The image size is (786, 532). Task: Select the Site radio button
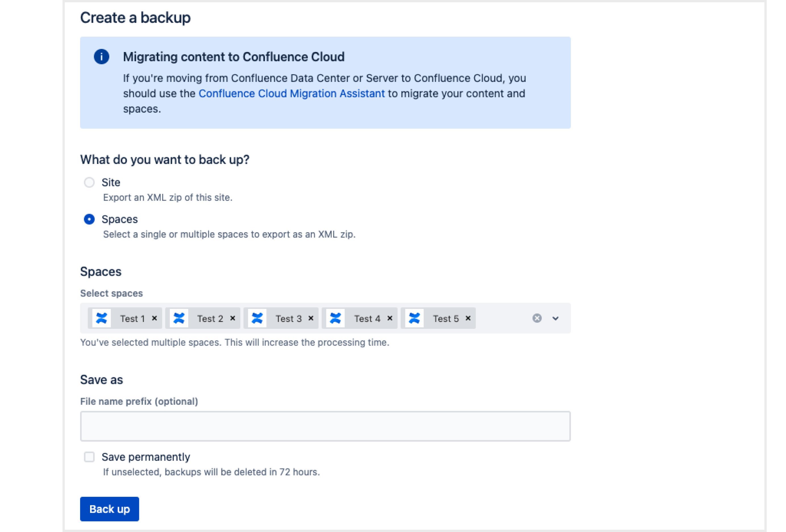coord(89,183)
